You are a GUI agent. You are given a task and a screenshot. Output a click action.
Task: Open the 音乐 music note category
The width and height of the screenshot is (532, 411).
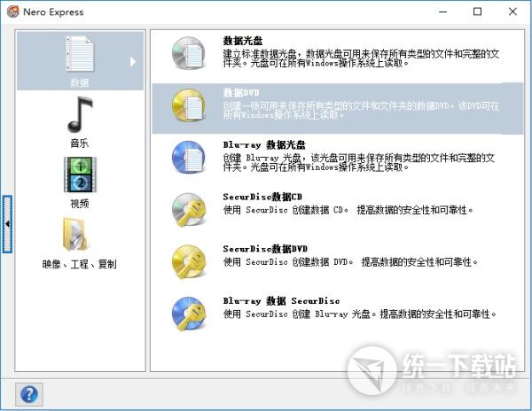(79, 115)
